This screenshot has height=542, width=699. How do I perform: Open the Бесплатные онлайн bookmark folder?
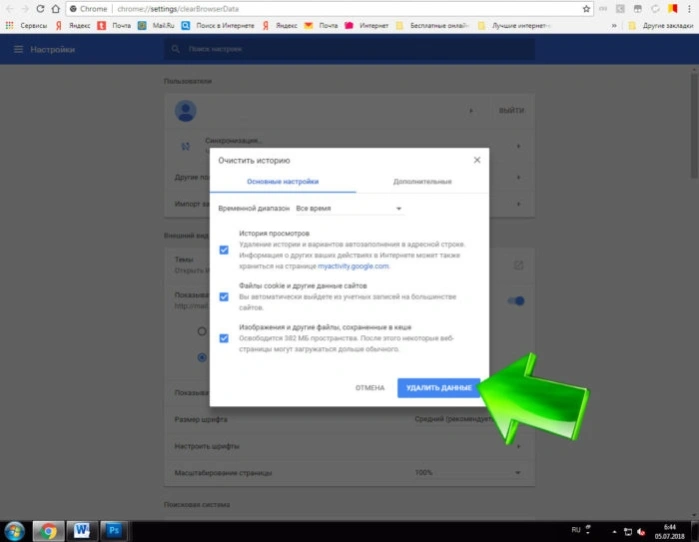(432, 26)
